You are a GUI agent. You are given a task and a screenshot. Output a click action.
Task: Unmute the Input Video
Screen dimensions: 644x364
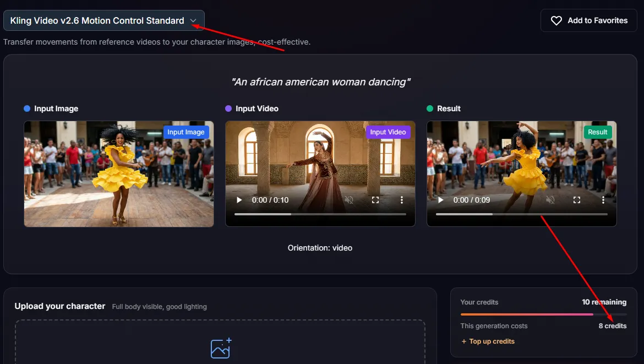[x=349, y=200]
